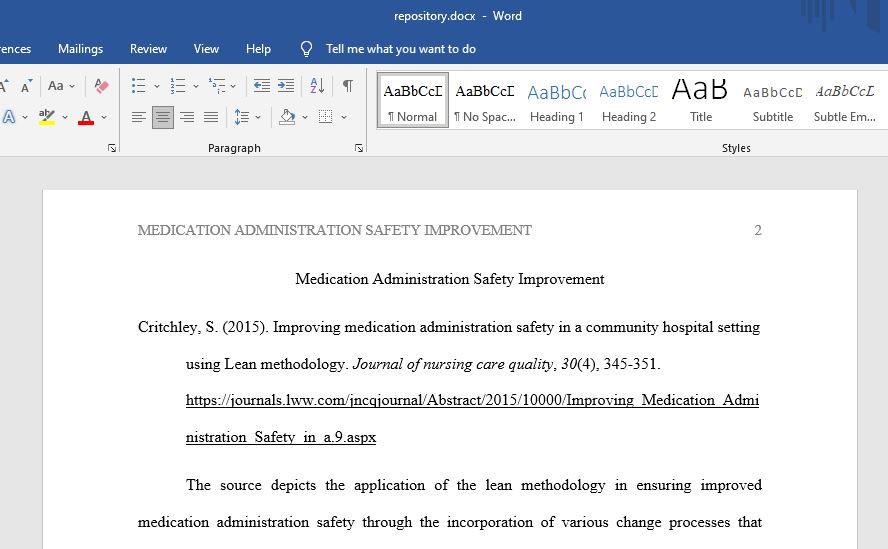Click the Line and Paragraph Spacing icon
This screenshot has width=888, height=549.
point(241,117)
